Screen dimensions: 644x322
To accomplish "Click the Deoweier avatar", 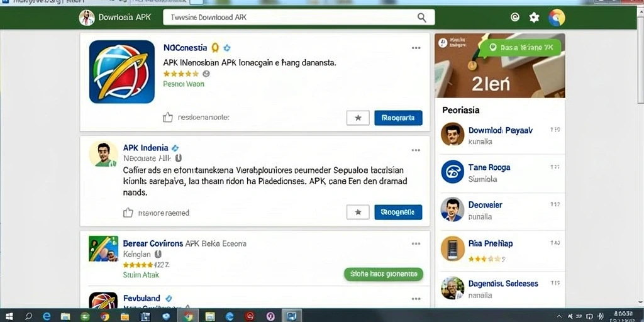I will 452,209.
